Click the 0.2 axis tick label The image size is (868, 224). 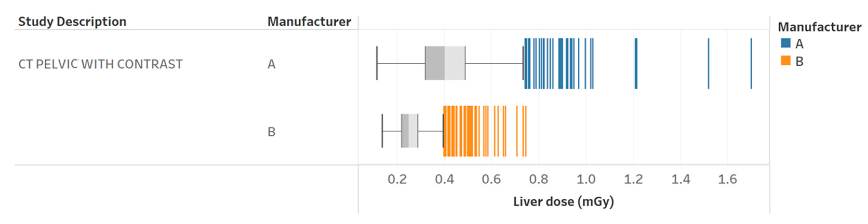point(397,179)
